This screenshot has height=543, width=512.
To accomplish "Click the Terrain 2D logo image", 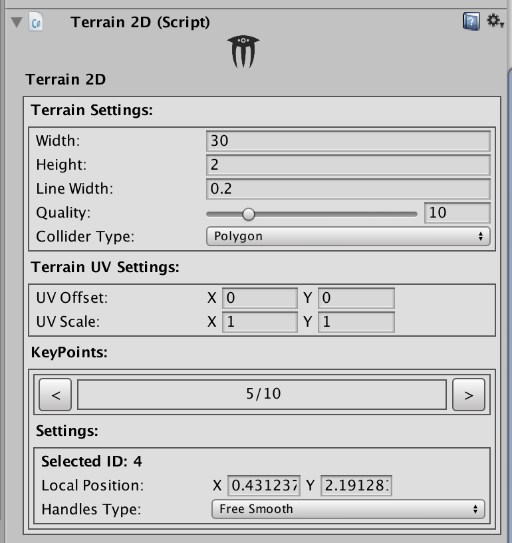I will coord(243,51).
